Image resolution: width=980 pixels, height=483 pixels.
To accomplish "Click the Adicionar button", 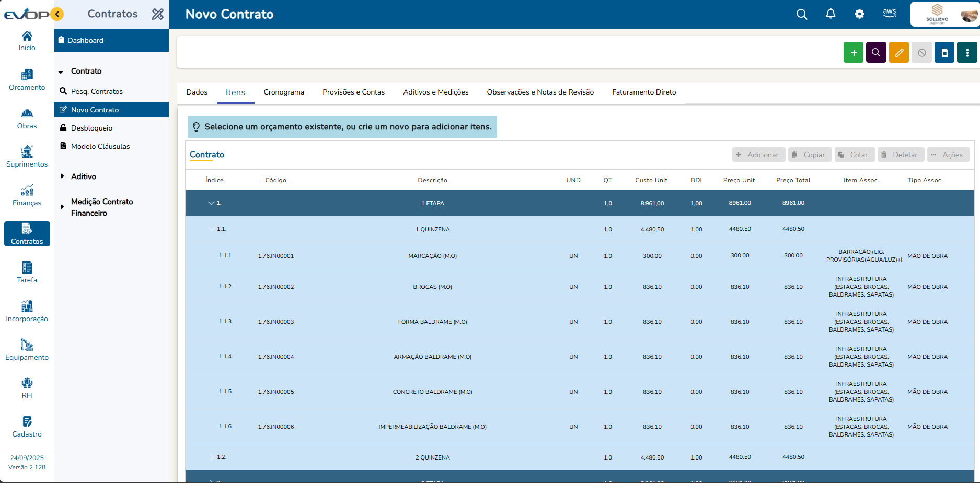I will (758, 155).
